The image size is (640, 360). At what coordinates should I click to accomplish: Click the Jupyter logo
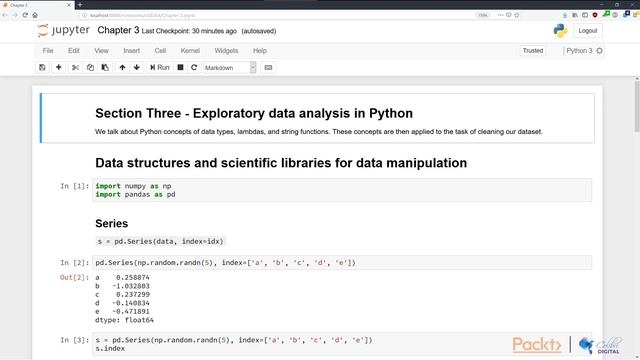pyautogui.click(x=64, y=30)
